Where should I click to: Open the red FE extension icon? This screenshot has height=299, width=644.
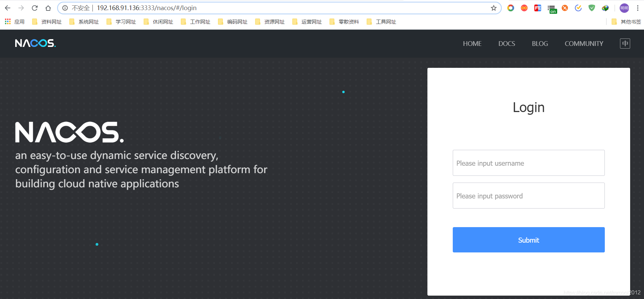pos(538,8)
